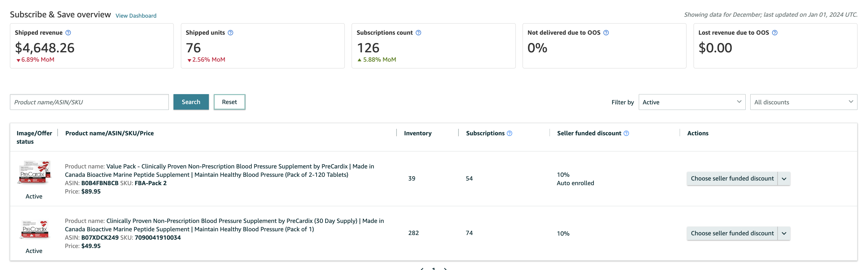Viewport: 868px width, 270px height.
Task: Open Subscriptions count info icon
Action: (418, 33)
